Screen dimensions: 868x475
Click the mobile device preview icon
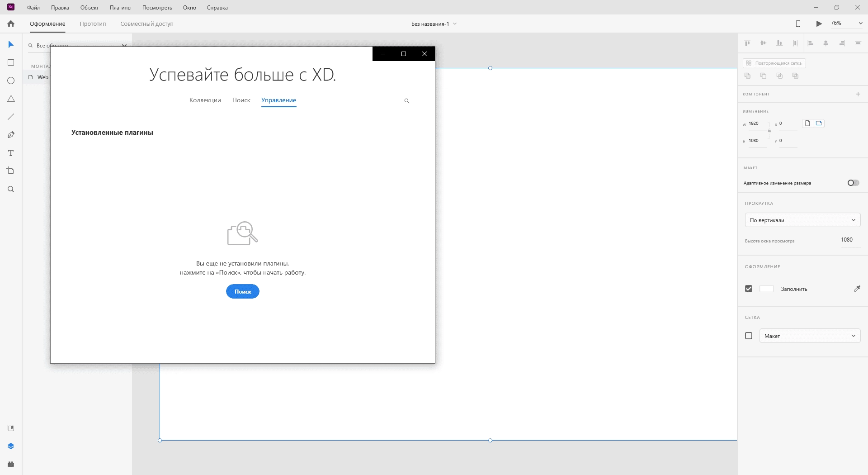(x=798, y=24)
